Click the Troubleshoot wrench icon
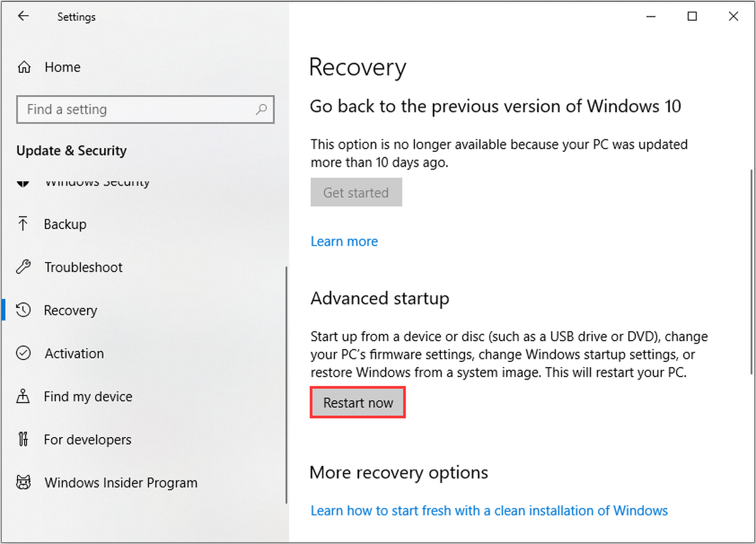Screen dimensions: 756x544 pyautogui.click(x=23, y=267)
